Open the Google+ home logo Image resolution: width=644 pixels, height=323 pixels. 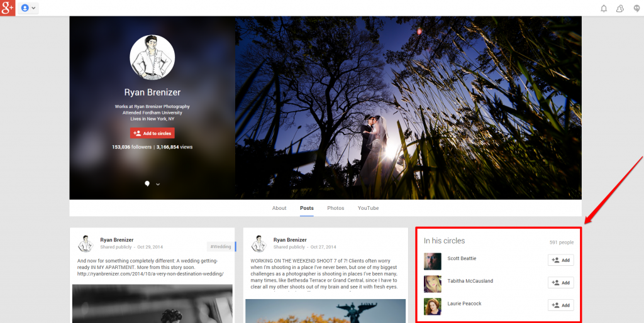(8, 8)
